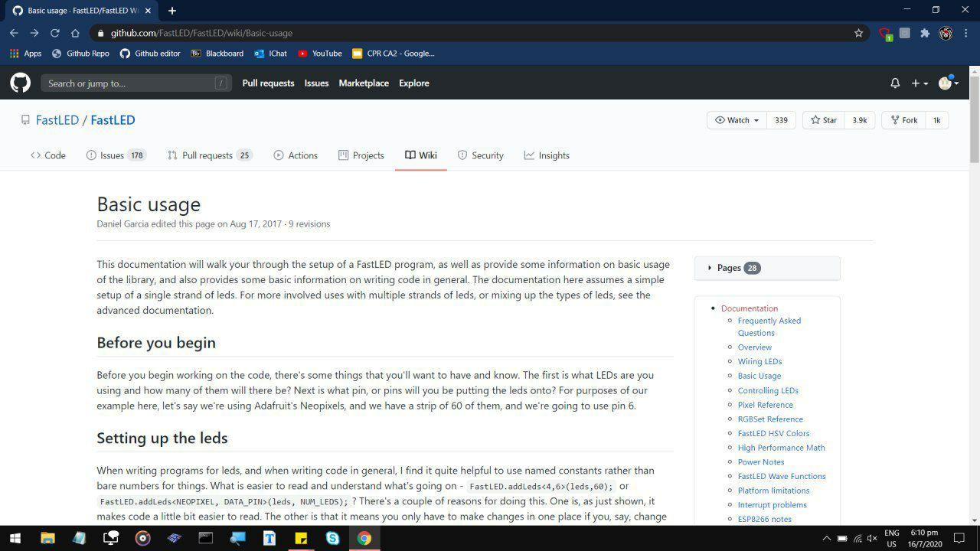The height and width of the screenshot is (551, 980).
Task: Open the FastLED repository name link
Action: (x=113, y=120)
